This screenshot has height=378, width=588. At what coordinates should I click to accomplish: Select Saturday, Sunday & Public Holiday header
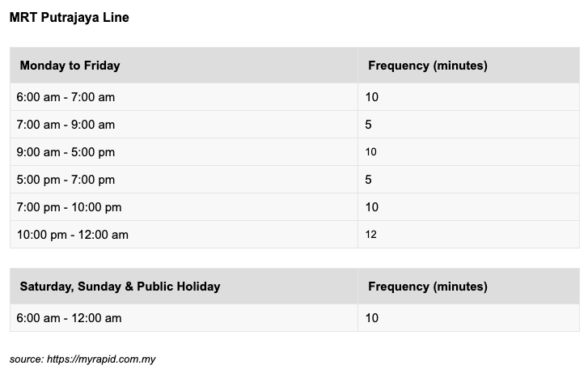(x=184, y=286)
